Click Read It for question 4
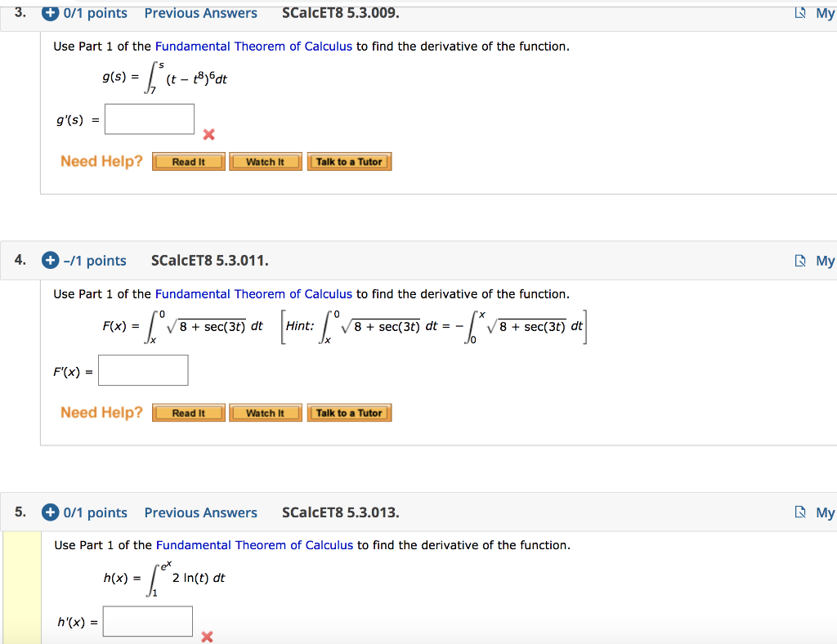The image size is (837, 644). 188,413
